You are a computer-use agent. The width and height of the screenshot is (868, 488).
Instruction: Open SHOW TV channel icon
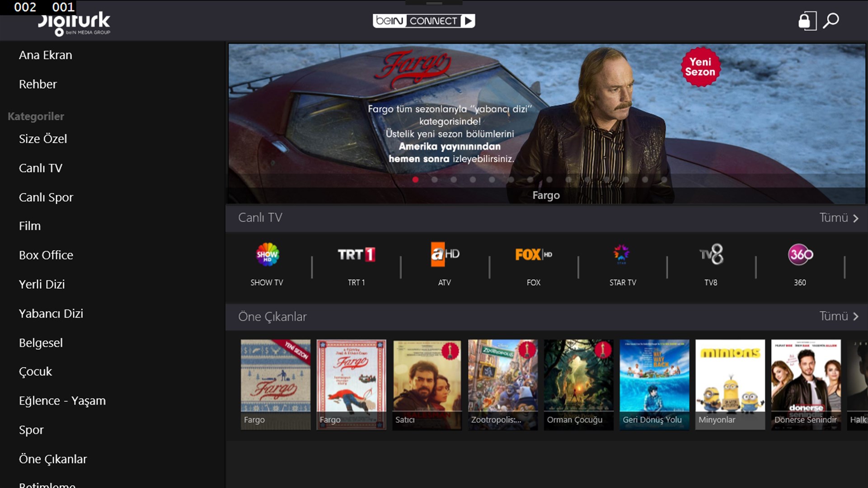[x=267, y=255]
